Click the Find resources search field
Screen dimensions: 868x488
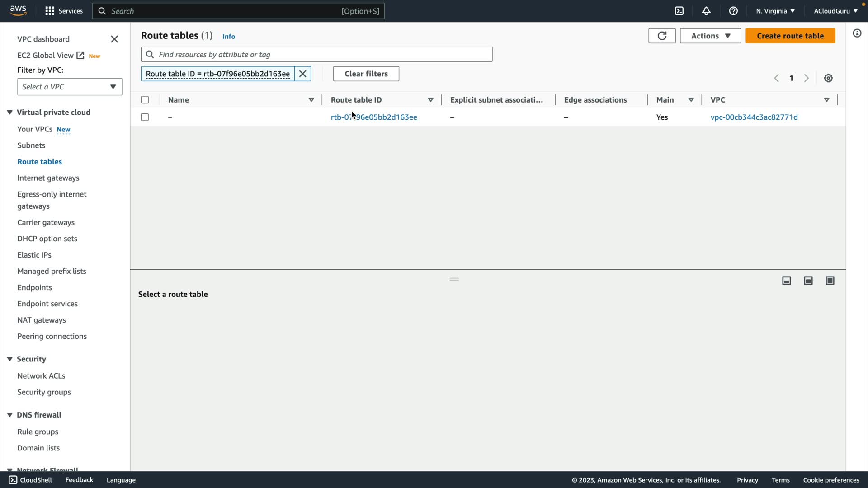coord(316,54)
